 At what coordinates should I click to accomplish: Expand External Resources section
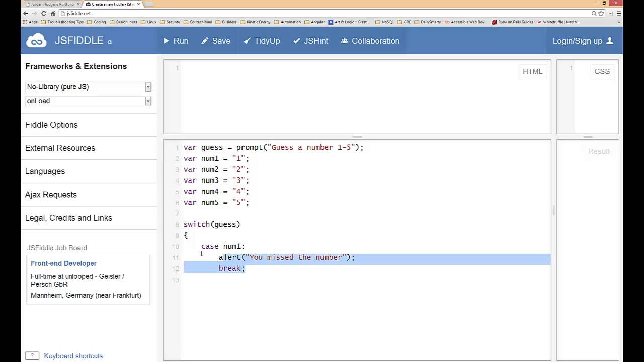[x=60, y=148]
